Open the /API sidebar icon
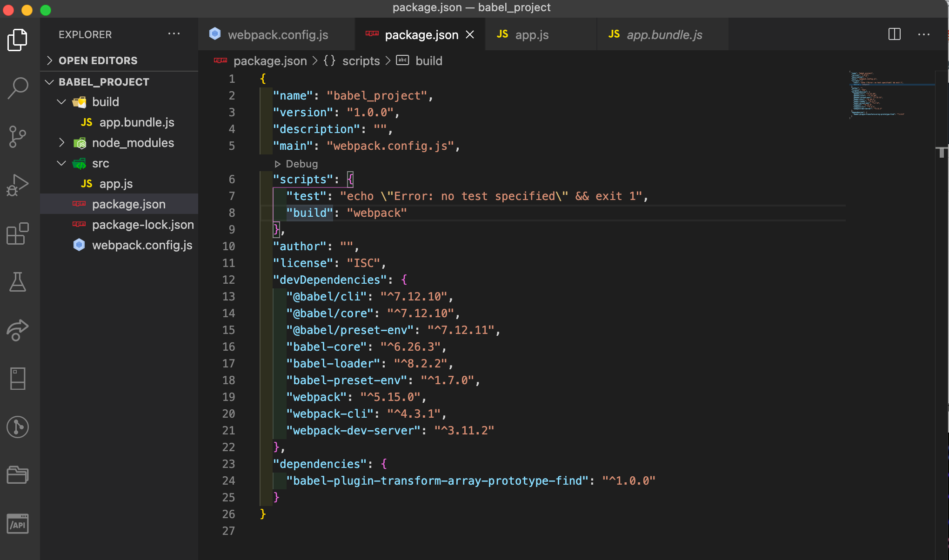This screenshot has height=560, width=949. tap(18, 524)
